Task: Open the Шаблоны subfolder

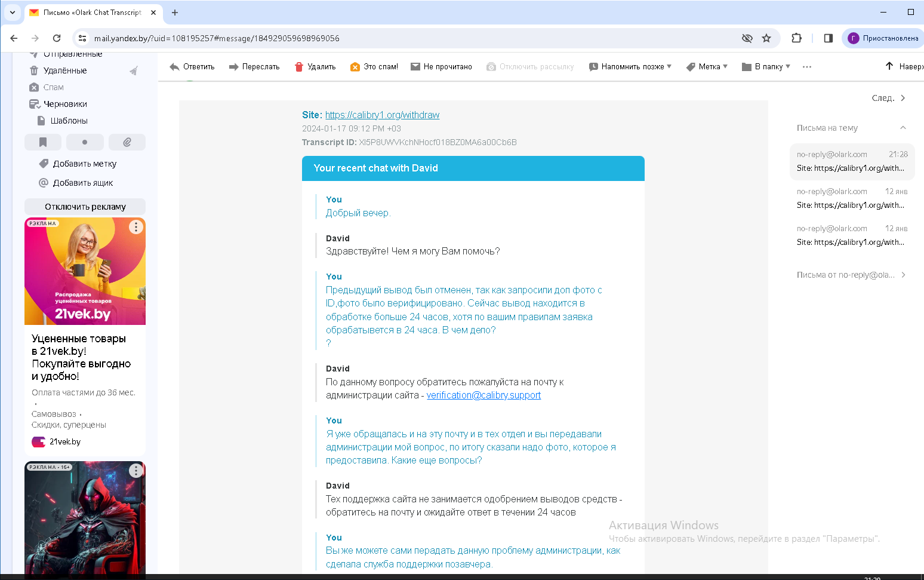Action: (x=69, y=121)
